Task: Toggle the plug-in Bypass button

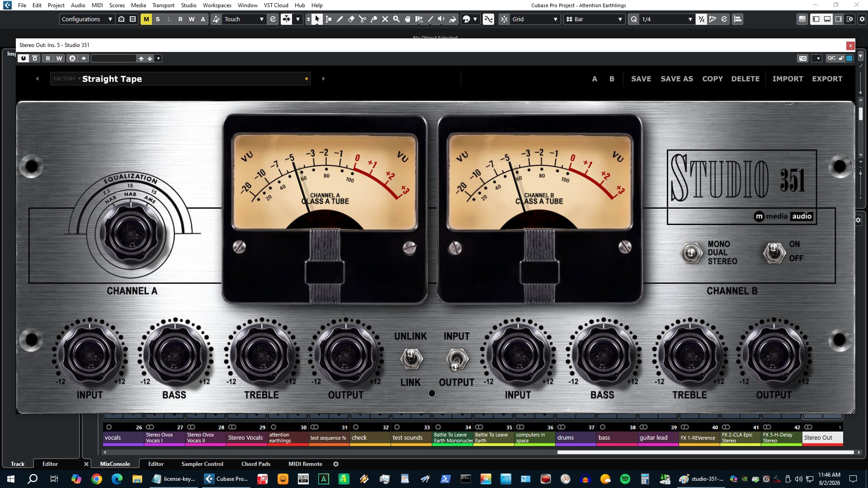Action: click(35, 58)
